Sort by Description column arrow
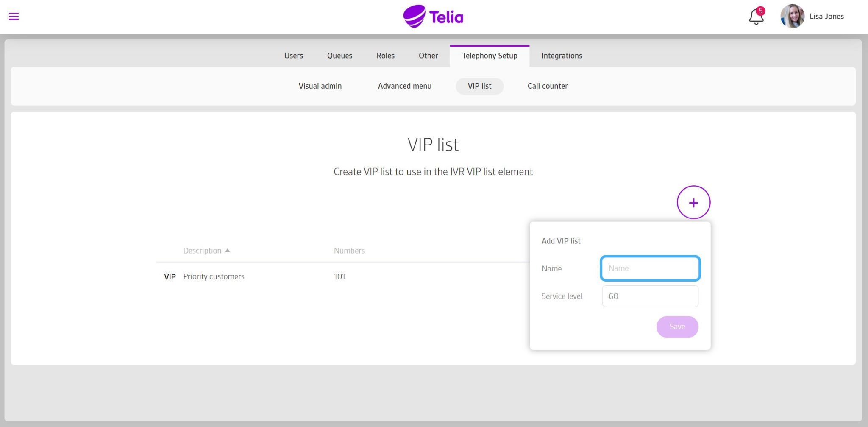 point(228,251)
